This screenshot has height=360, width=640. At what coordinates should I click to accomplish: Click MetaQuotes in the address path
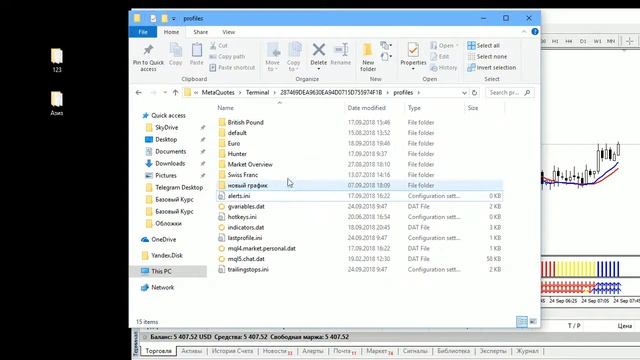coord(218,93)
